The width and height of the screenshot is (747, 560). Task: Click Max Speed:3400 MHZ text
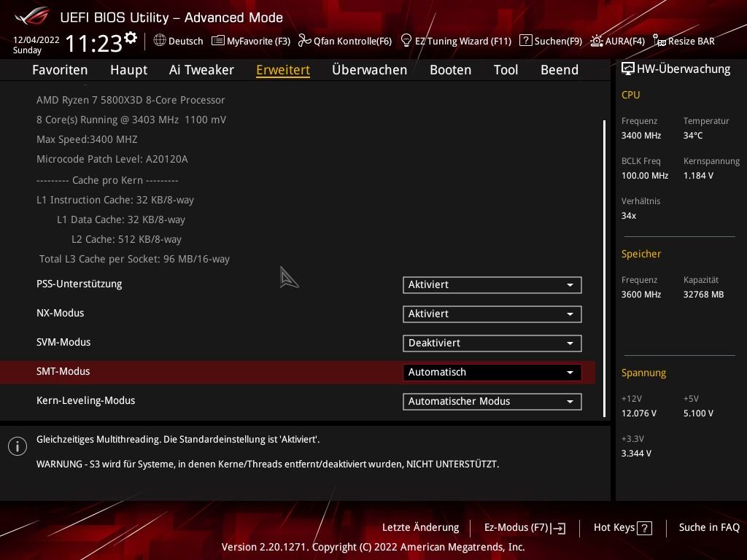coord(88,139)
